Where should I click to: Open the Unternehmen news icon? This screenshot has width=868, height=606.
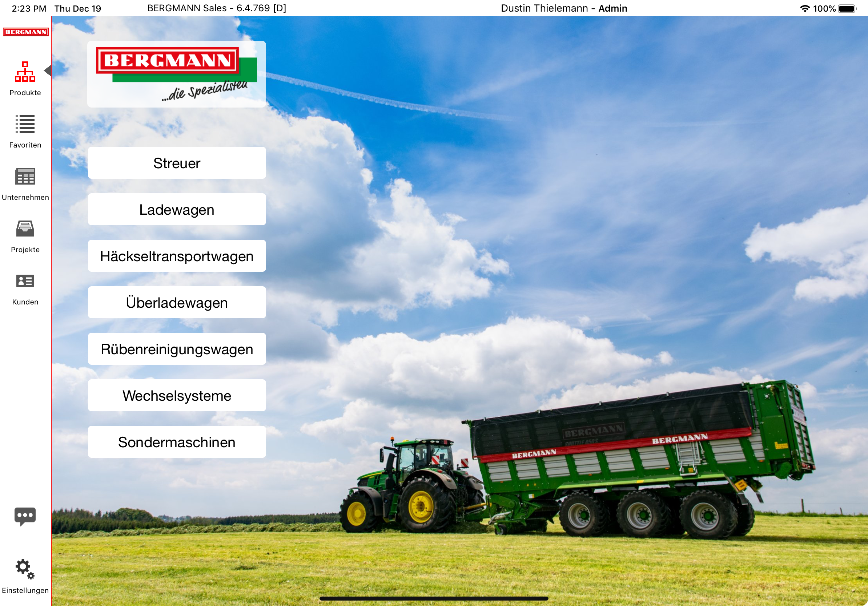[x=25, y=176]
